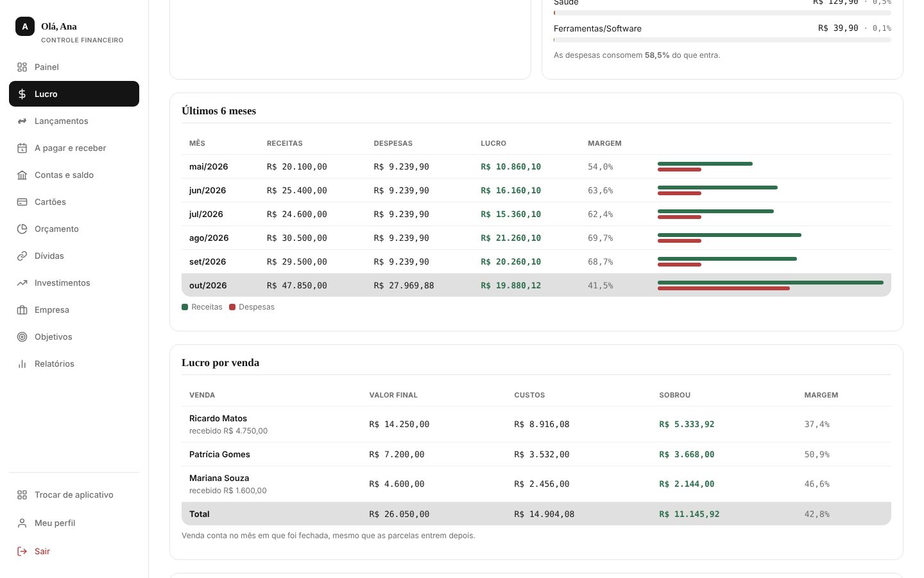The image size is (924, 578).
Task: Select the Objetivos target icon
Action: (22, 337)
